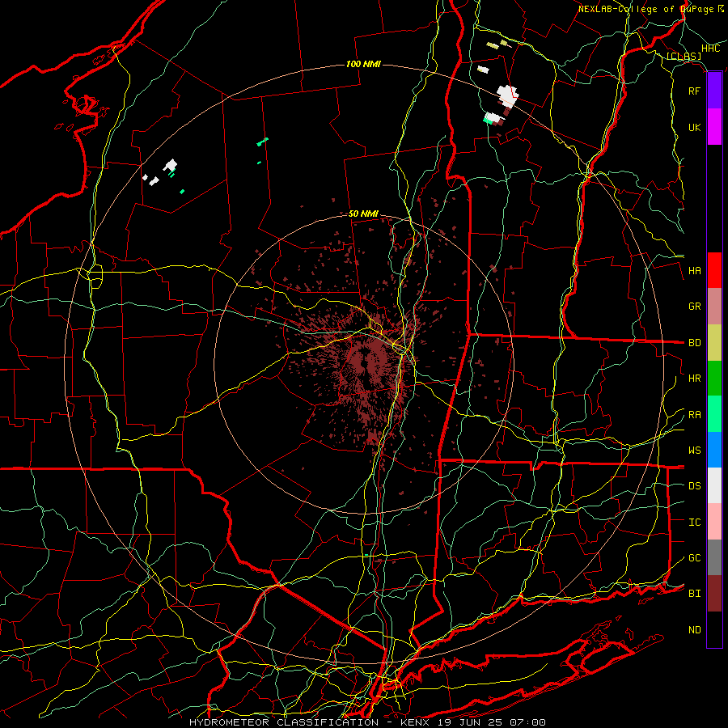728x728 pixels.
Task: Select the BD yellow legend swatch
Action: (x=714, y=342)
